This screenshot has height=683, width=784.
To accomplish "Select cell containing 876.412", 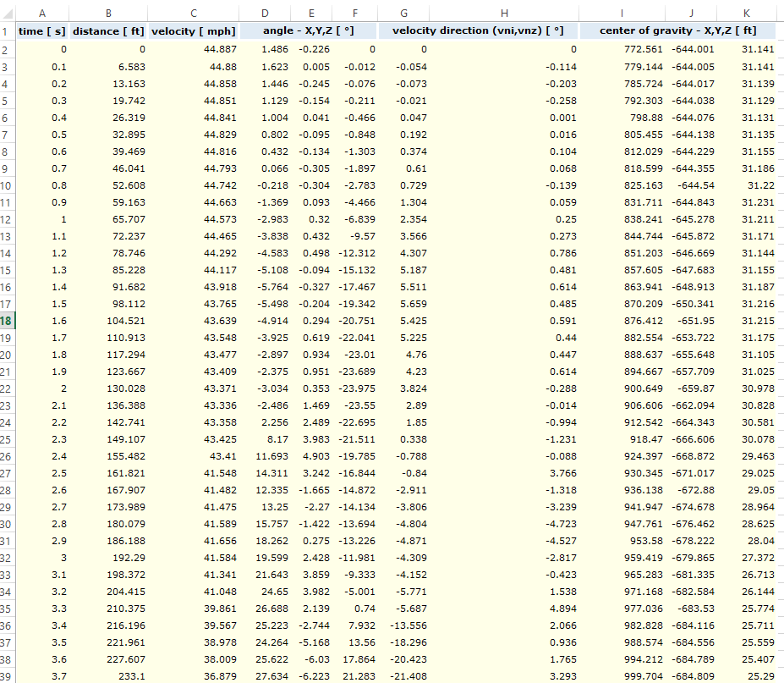I will click(622, 321).
